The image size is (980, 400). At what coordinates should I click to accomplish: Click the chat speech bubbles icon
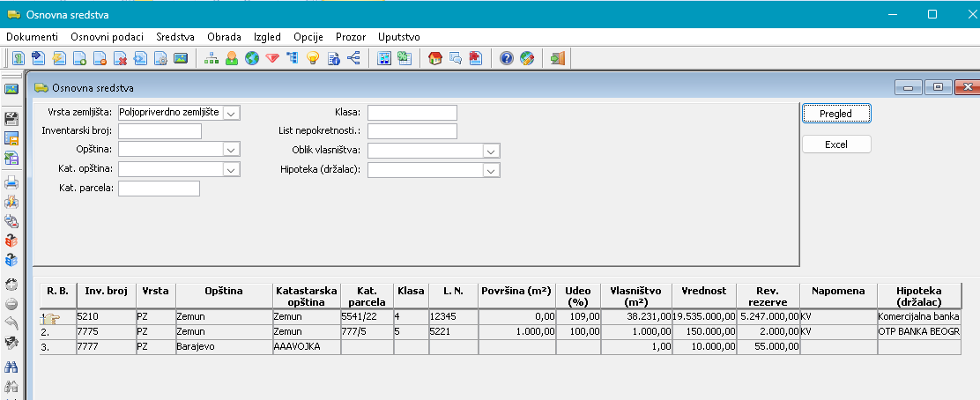coord(456,59)
